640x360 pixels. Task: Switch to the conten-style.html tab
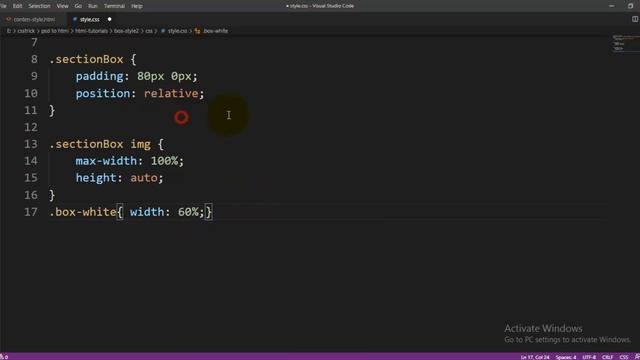coord(34,19)
